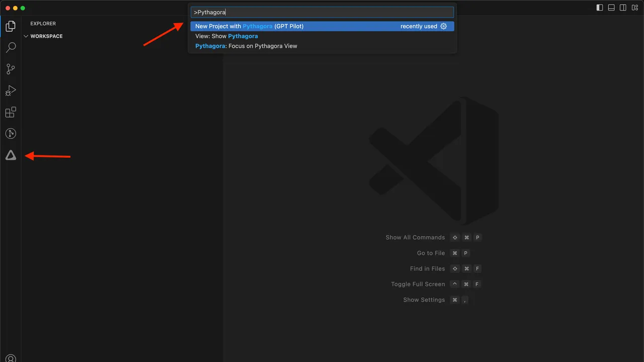644x362 pixels.
Task: Click the EXPLORER panel title
Action: (x=43, y=24)
